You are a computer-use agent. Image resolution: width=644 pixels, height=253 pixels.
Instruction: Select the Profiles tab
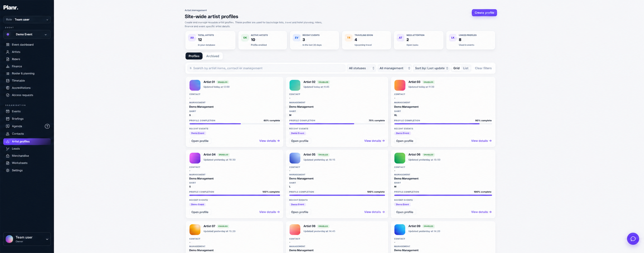point(194,56)
